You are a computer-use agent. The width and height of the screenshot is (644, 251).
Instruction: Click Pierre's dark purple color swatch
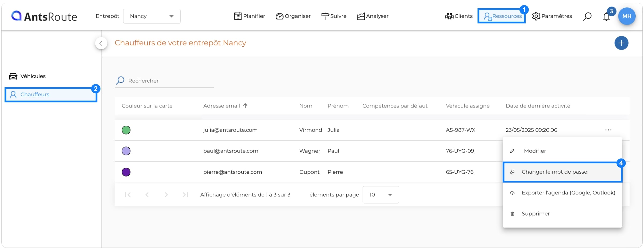coord(126,172)
